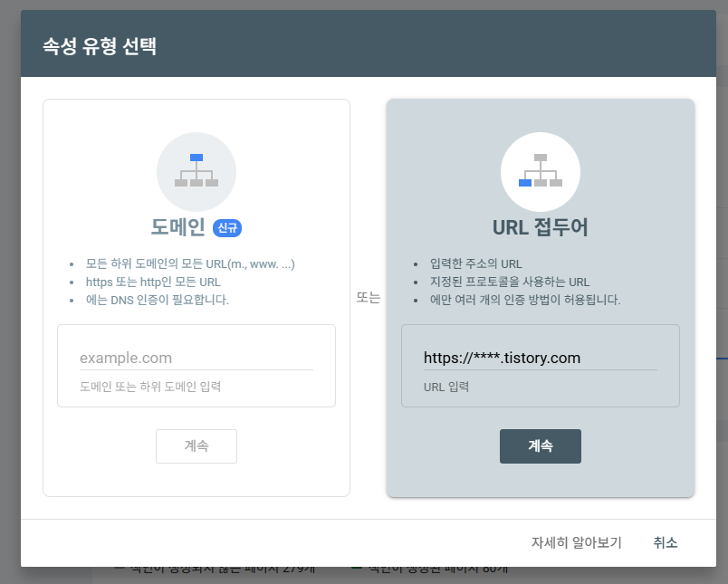Select the 도메인 property type heading
The image size is (728, 584).
click(x=177, y=227)
